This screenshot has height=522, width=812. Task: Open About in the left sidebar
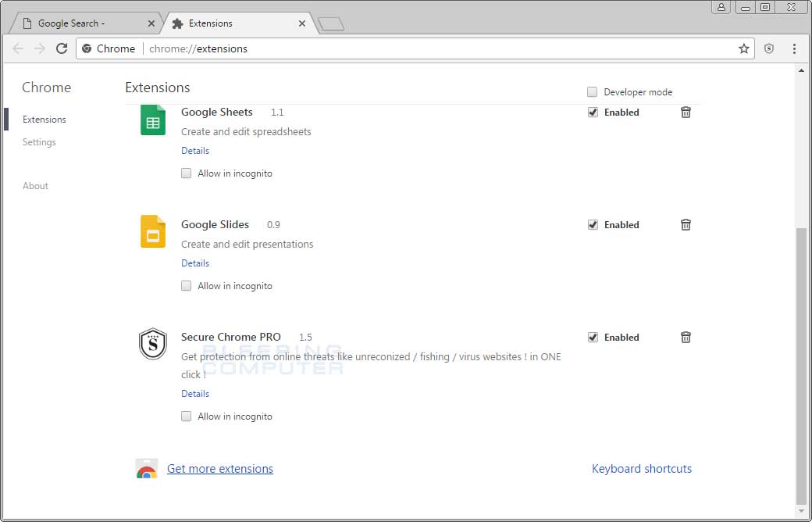coord(35,185)
